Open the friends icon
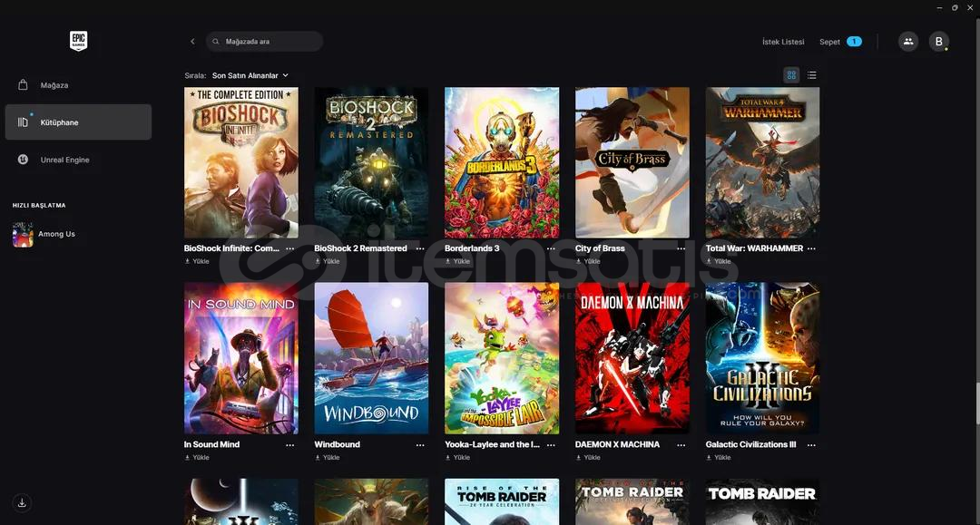Image resolution: width=980 pixels, height=525 pixels. point(908,41)
